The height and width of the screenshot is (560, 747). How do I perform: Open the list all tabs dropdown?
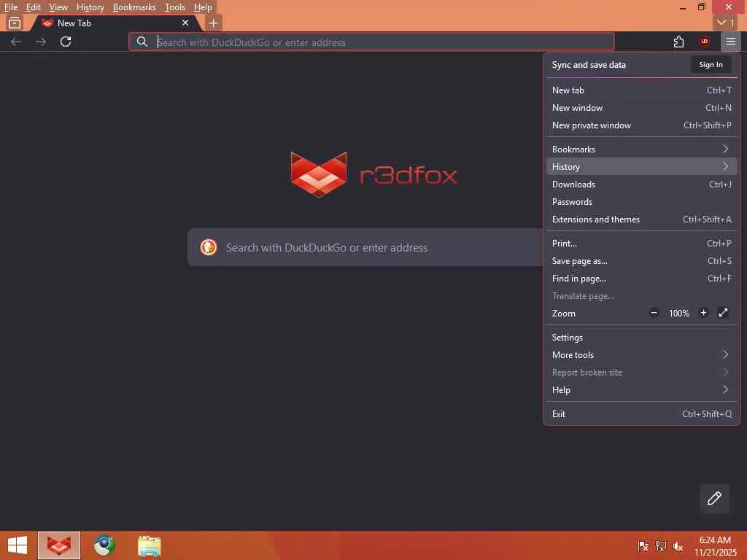pos(726,23)
